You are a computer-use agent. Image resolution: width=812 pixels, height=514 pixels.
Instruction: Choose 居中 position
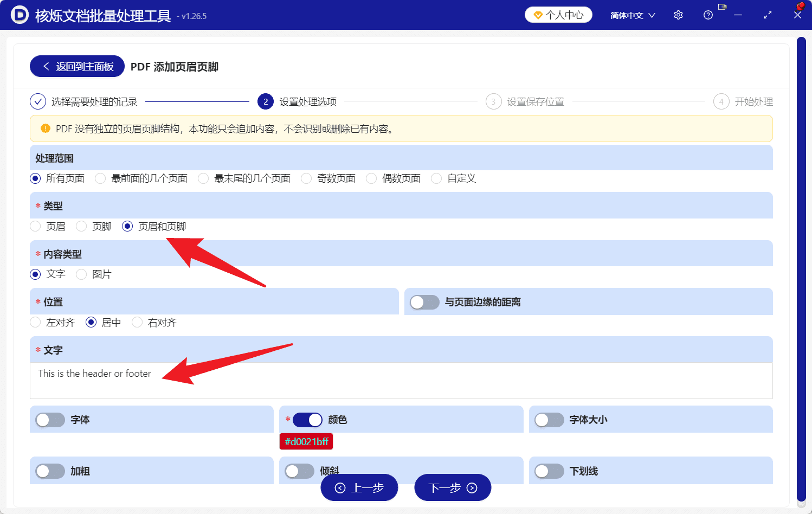pos(103,322)
